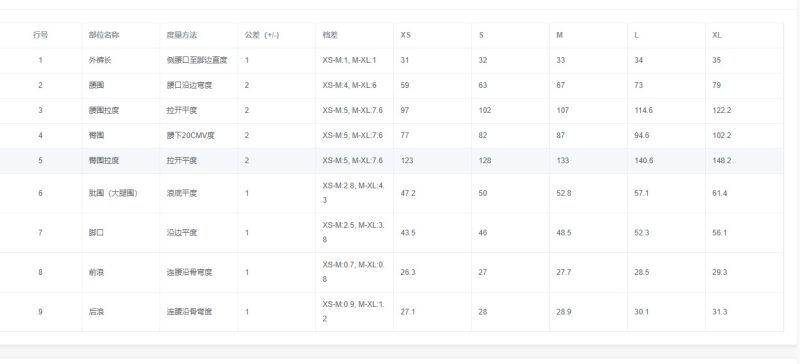The width and height of the screenshot is (800, 364).
Task: Click the XS size column header
Action: click(406, 35)
